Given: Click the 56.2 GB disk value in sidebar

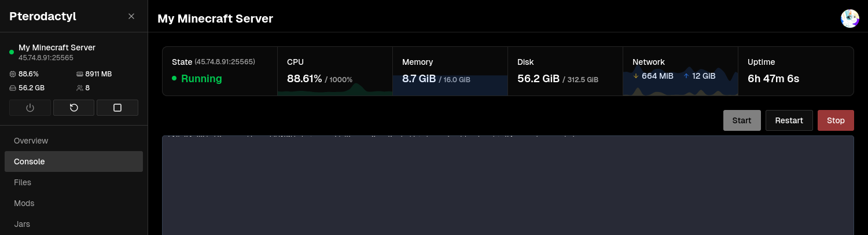Looking at the screenshot, I should coord(31,88).
